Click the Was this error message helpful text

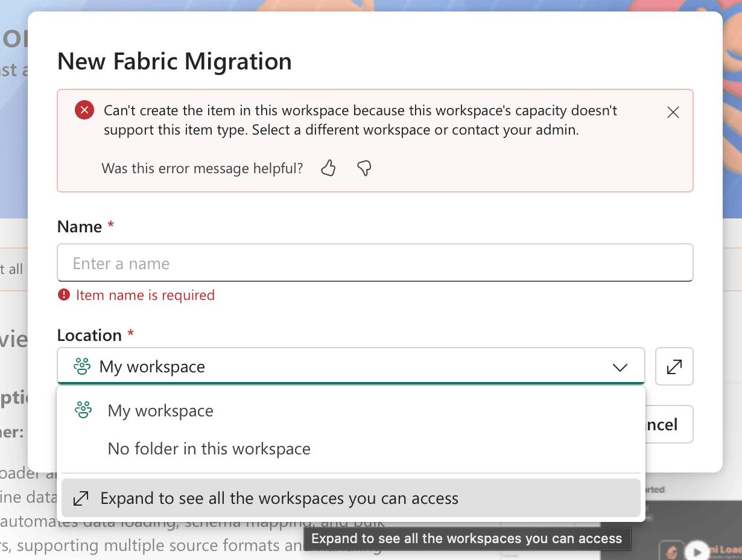click(x=202, y=168)
